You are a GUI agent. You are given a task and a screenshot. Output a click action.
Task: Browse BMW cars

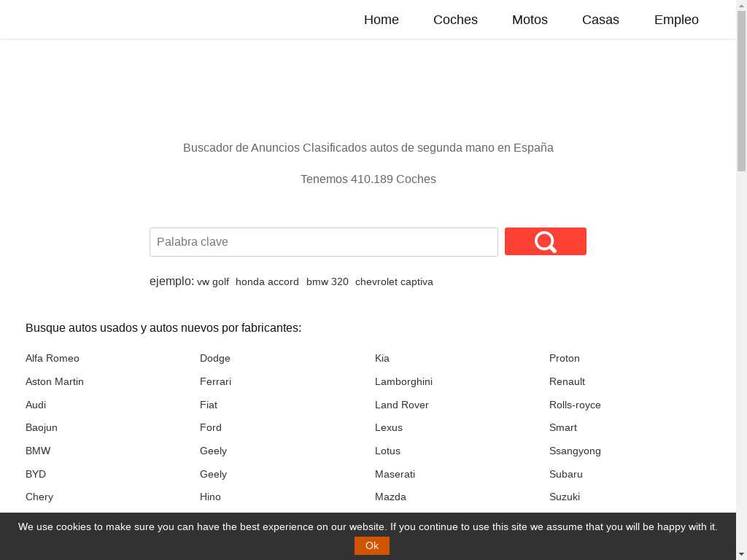[38, 451]
